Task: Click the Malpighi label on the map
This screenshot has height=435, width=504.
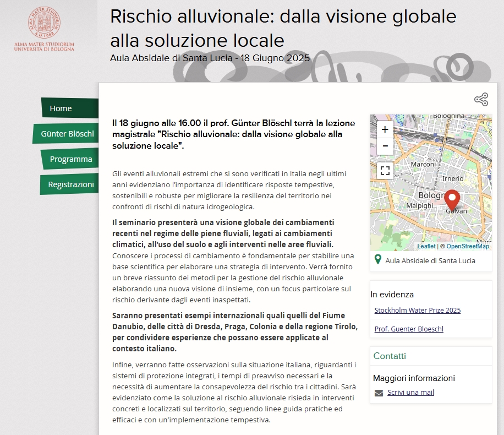Action: click(419, 205)
